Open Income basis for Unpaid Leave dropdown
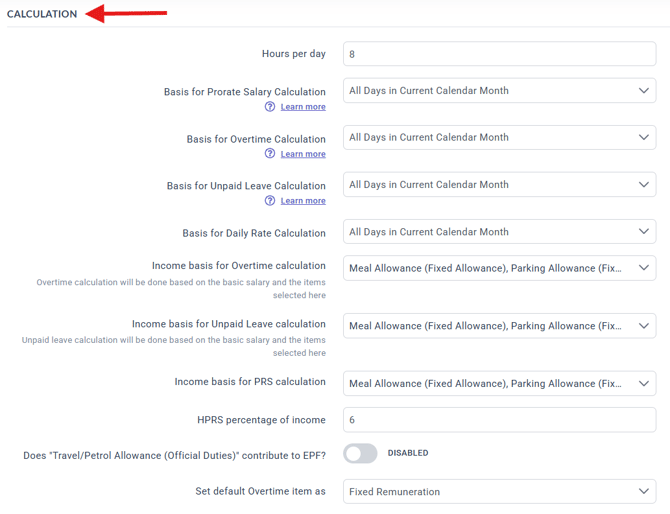 click(x=499, y=326)
